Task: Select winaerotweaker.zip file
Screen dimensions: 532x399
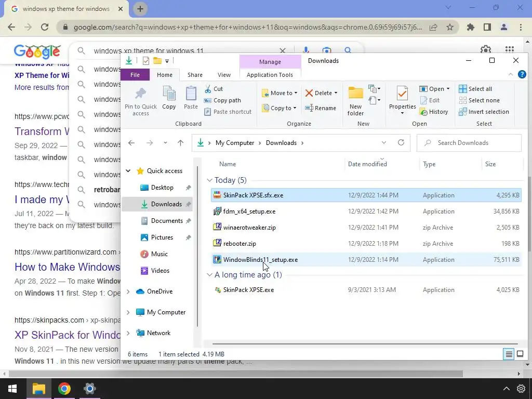Action: [366, 228]
